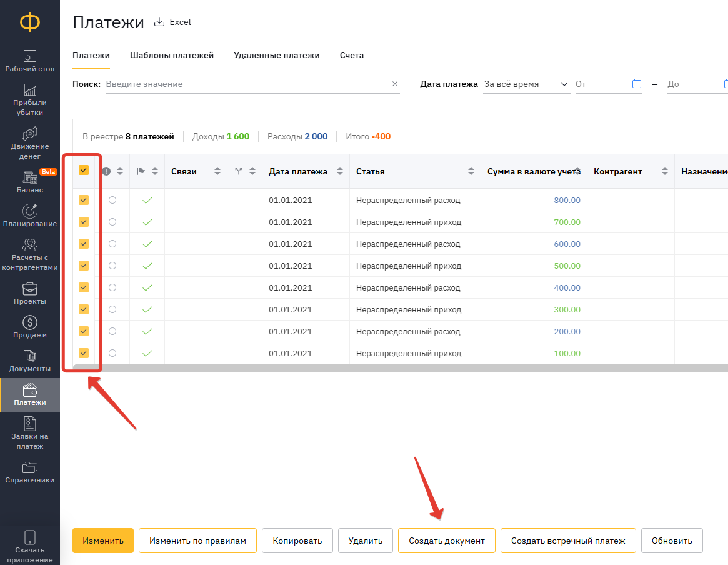Click the green checkmark in the 100.00 row

[x=147, y=354]
